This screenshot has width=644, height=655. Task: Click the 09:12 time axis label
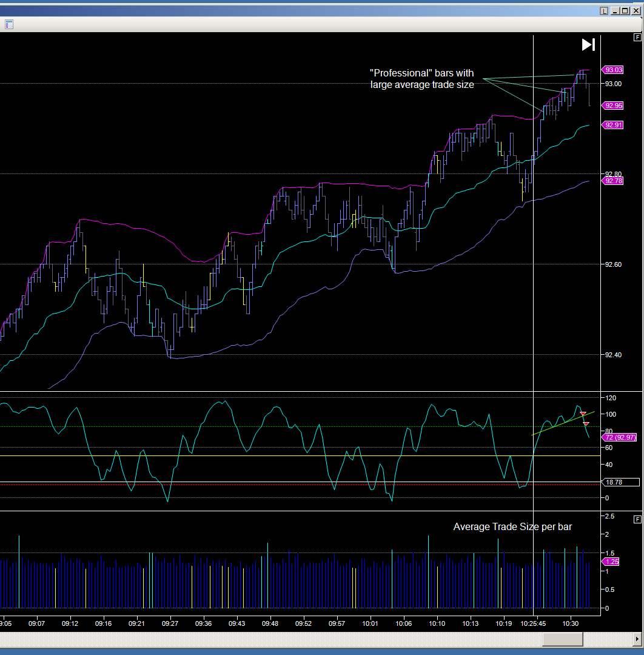(x=70, y=623)
